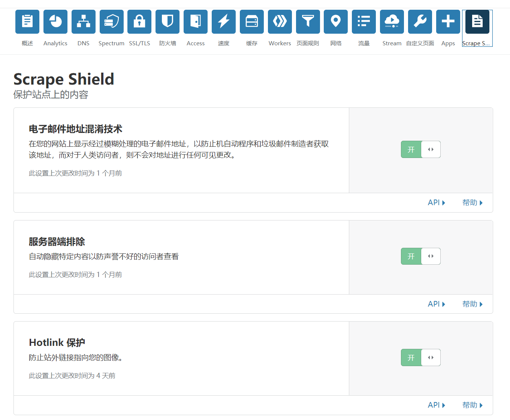The width and height of the screenshot is (510, 420).
Task: Click the 网络 tab label
Action: [336, 43]
